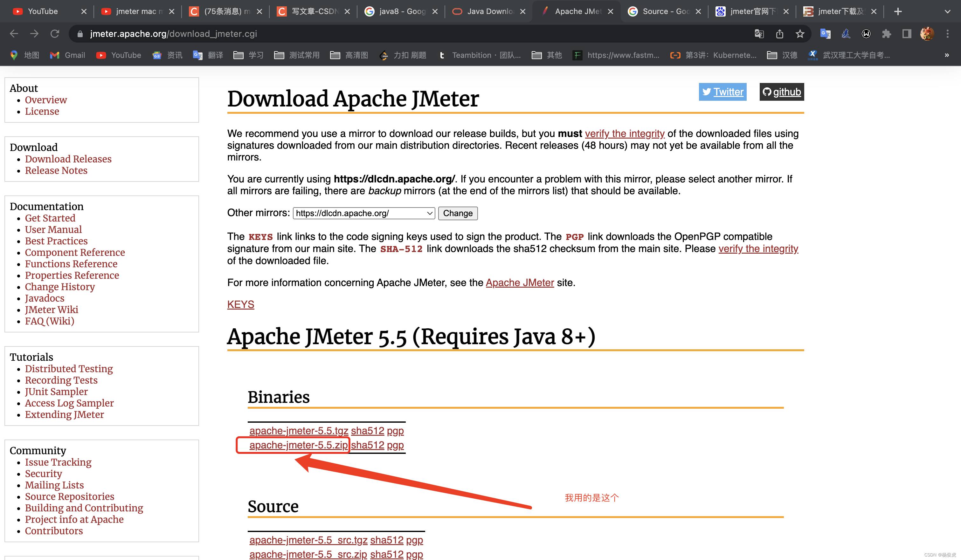Screen dimensions: 961x560
Task: Click the Change mirror button
Action: point(458,213)
